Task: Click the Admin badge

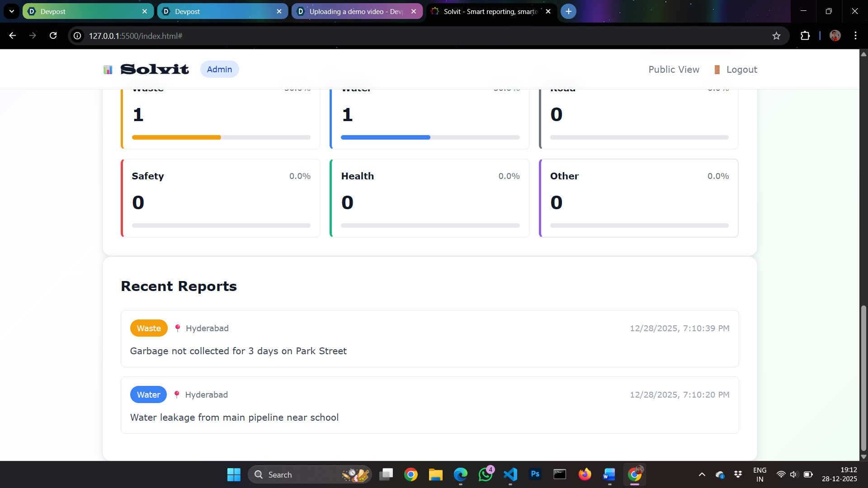Action: point(219,69)
